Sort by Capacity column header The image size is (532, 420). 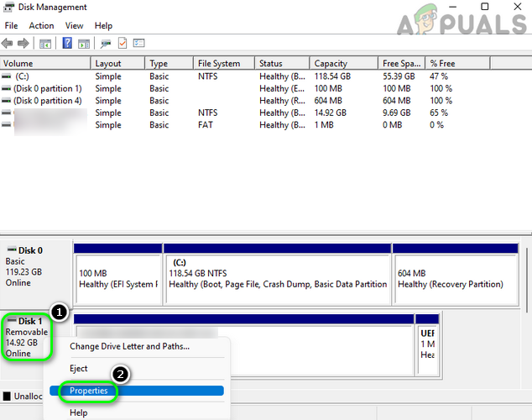click(344, 64)
